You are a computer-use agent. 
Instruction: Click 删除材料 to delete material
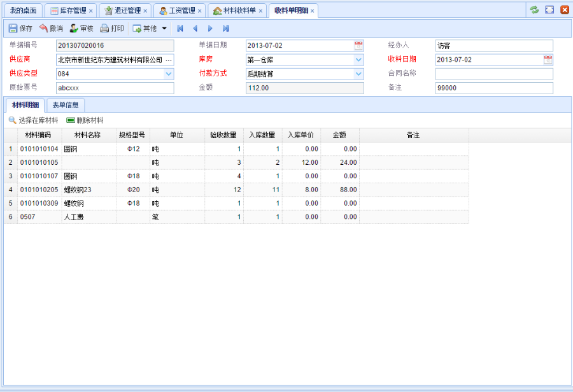click(x=87, y=120)
